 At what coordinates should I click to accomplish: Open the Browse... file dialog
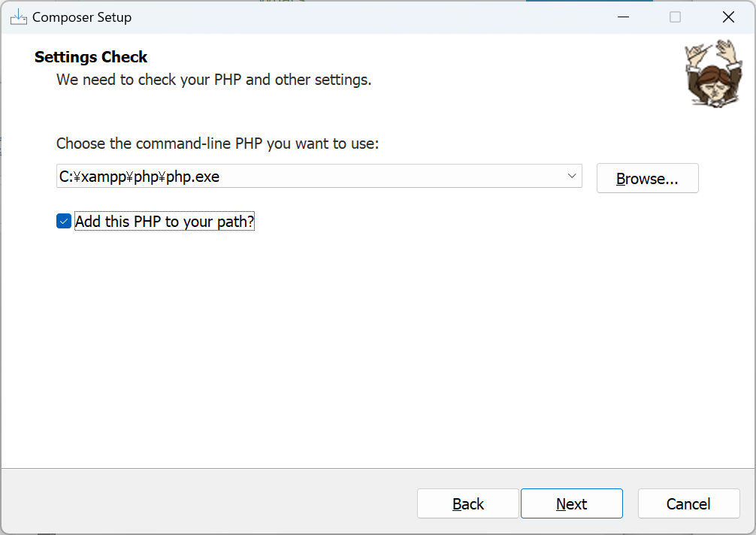pos(647,178)
